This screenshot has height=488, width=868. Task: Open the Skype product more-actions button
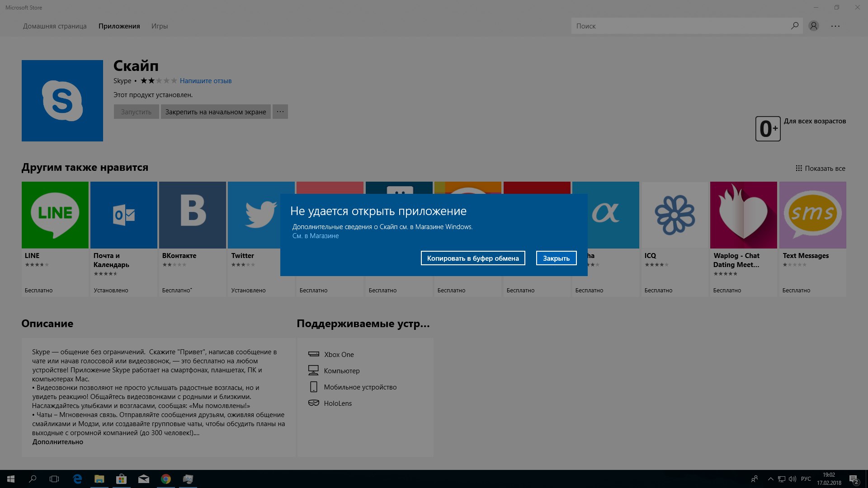coord(280,112)
